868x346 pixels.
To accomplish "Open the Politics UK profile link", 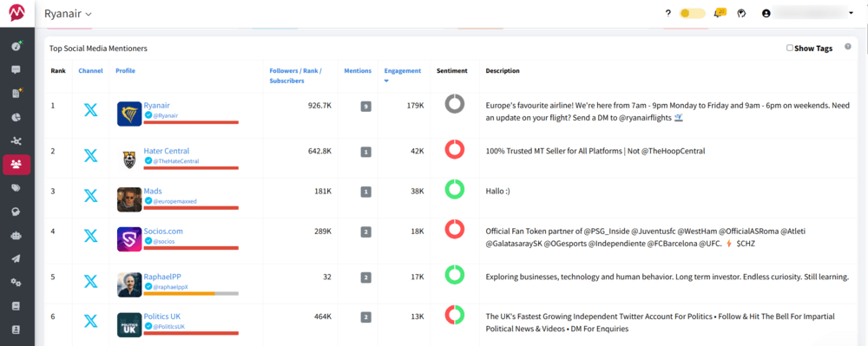I will pos(161,317).
